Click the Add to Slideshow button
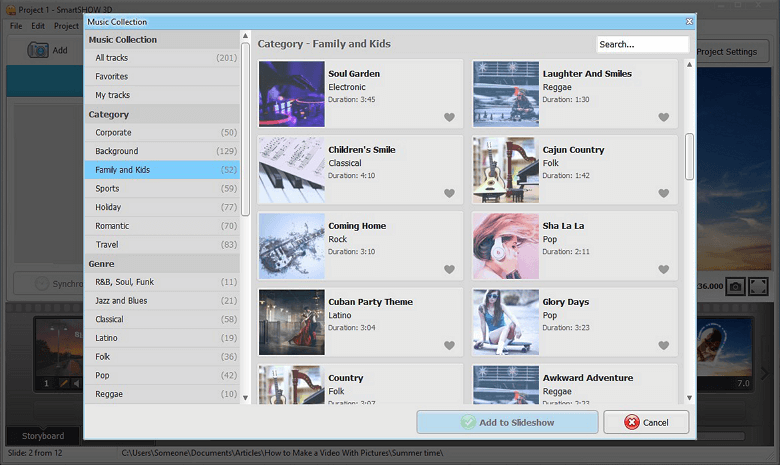The height and width of the screenshot is (465, 780). point(507,422)
